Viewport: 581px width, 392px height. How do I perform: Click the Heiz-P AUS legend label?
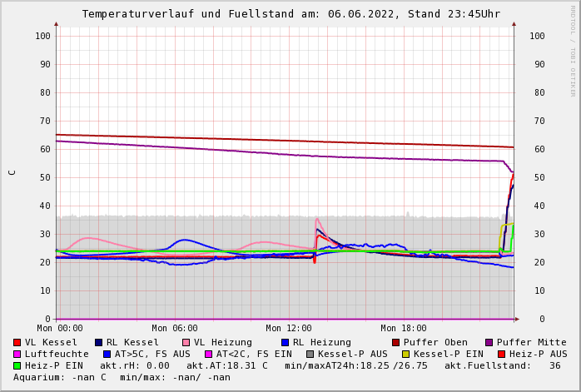tap(538, 354)
